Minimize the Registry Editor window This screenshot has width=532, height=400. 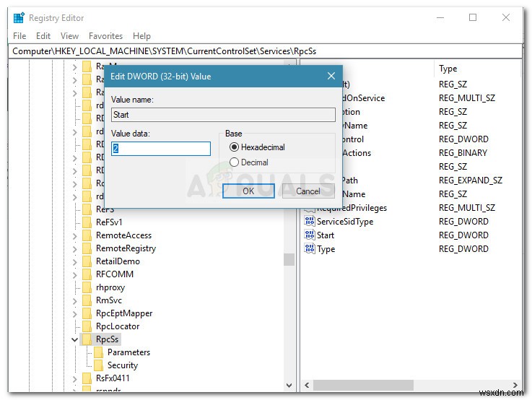(x=440, y=17)
